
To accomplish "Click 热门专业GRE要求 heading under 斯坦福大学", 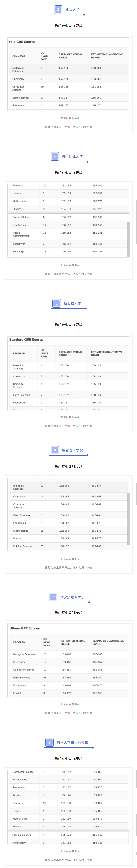I will (68, 325).
